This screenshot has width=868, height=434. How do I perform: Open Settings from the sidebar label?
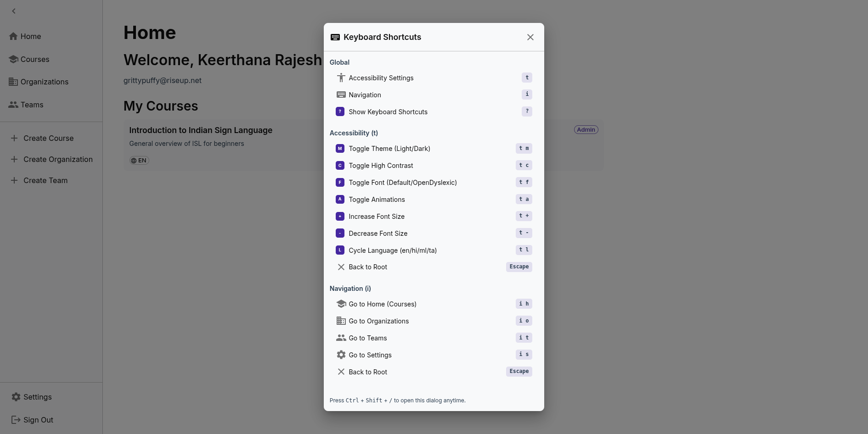pos(38,397)
